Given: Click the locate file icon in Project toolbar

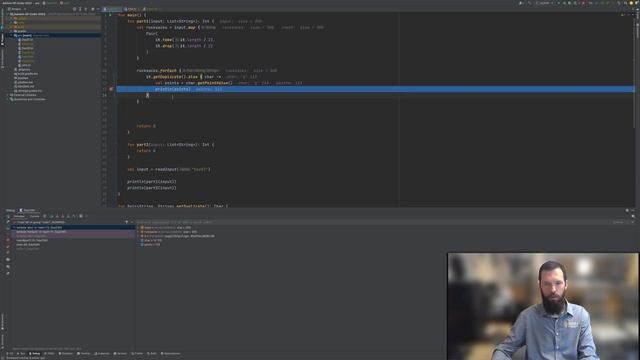Looking at the screenshot, I should click(74, 9).
